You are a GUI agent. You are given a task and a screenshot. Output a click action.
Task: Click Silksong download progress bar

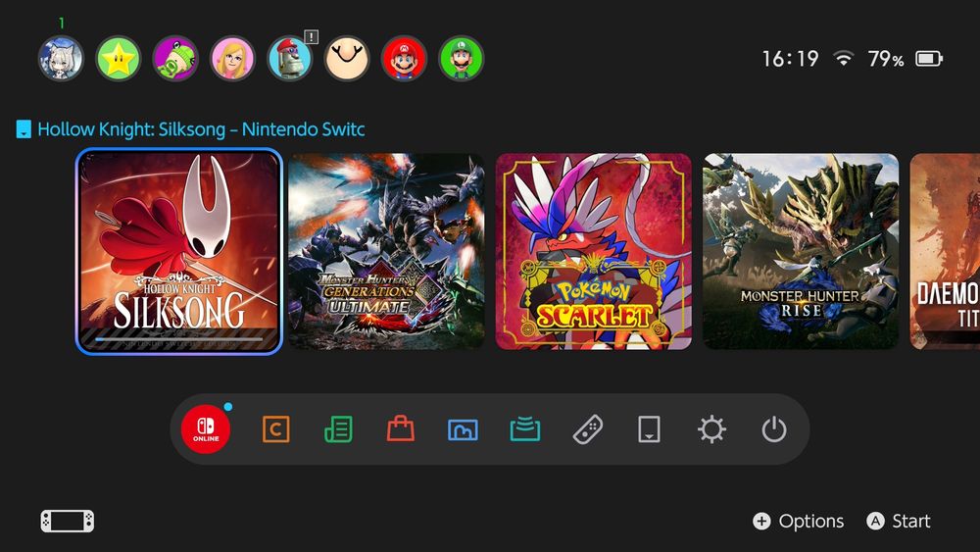coord(178,339)
